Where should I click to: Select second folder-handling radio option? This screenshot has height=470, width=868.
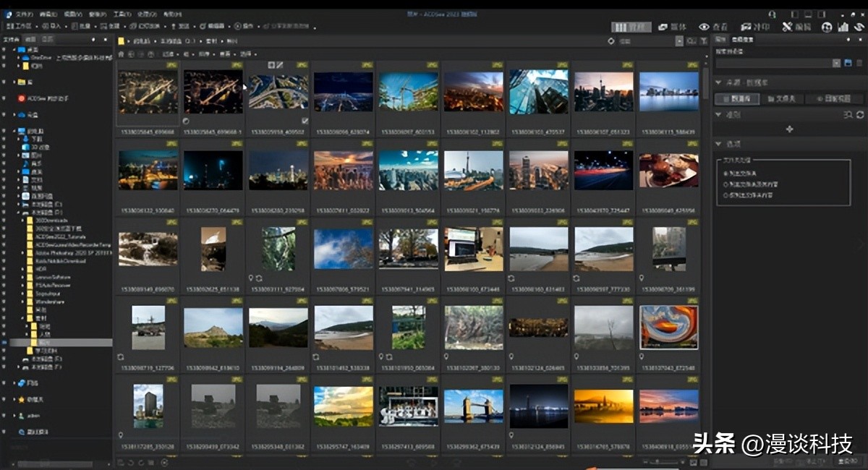pos(726,184)
